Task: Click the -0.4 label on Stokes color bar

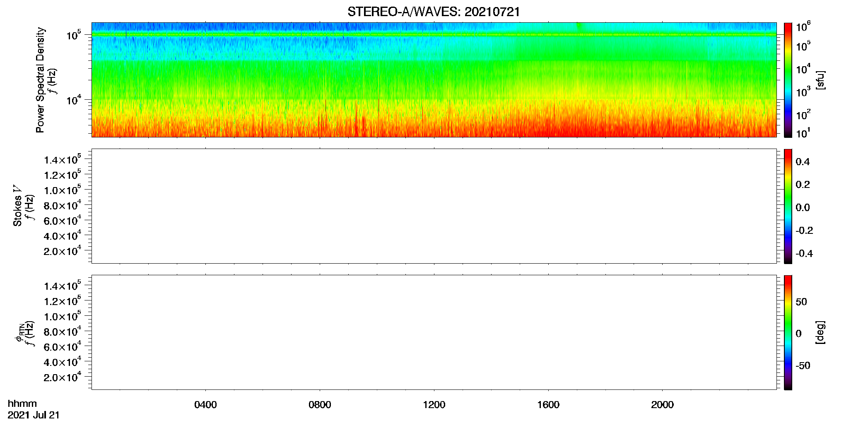Action: click(x=804, y=254)
